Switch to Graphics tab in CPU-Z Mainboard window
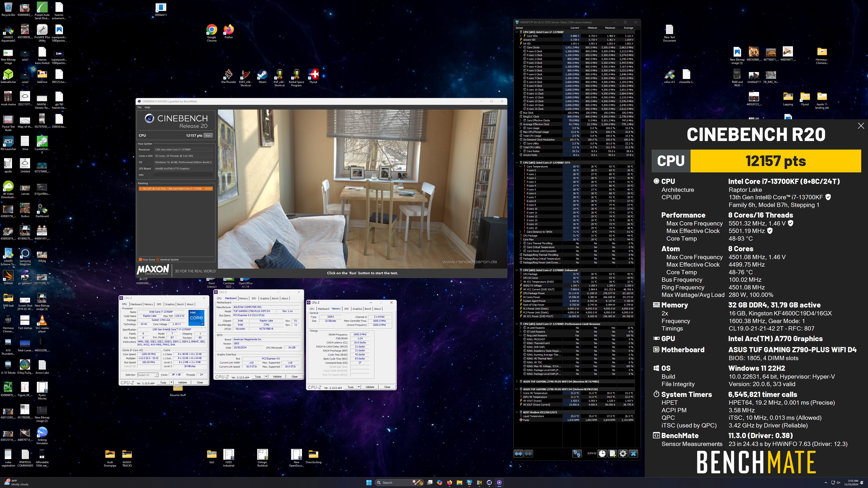Screen dimensions: 868x488 (x=264, y=298)
